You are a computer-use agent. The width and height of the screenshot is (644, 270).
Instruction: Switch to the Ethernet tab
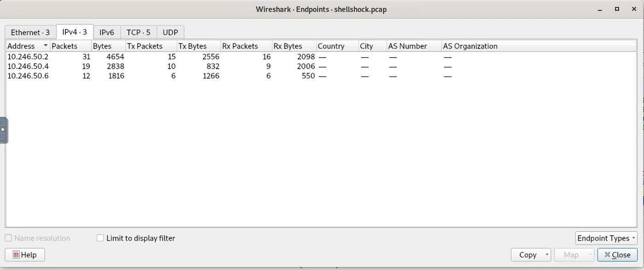pyautogui.click(x=30, y=32)
